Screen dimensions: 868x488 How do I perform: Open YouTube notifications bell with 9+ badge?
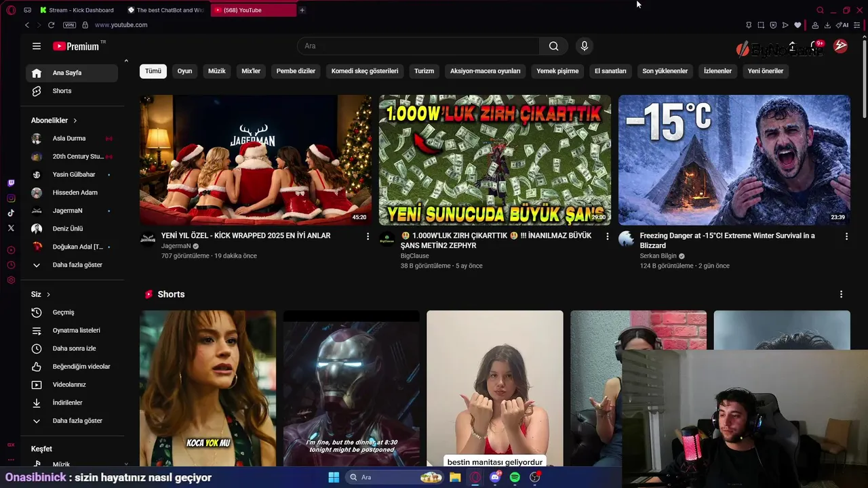tap(816, 46)
